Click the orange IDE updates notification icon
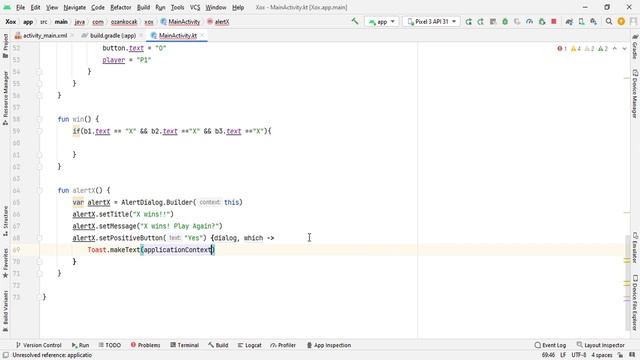The height and width of the screenshot is (360, 640). (621, 22)
